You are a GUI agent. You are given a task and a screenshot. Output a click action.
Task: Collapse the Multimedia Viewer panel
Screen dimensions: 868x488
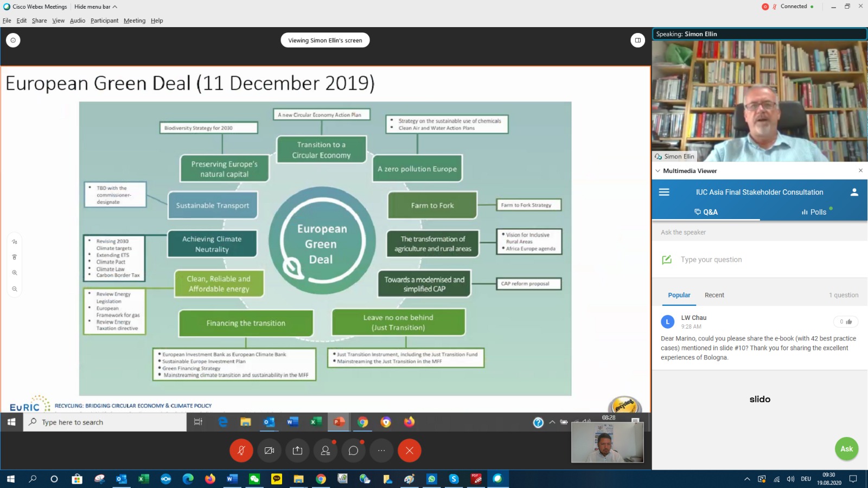pos(658,171)
